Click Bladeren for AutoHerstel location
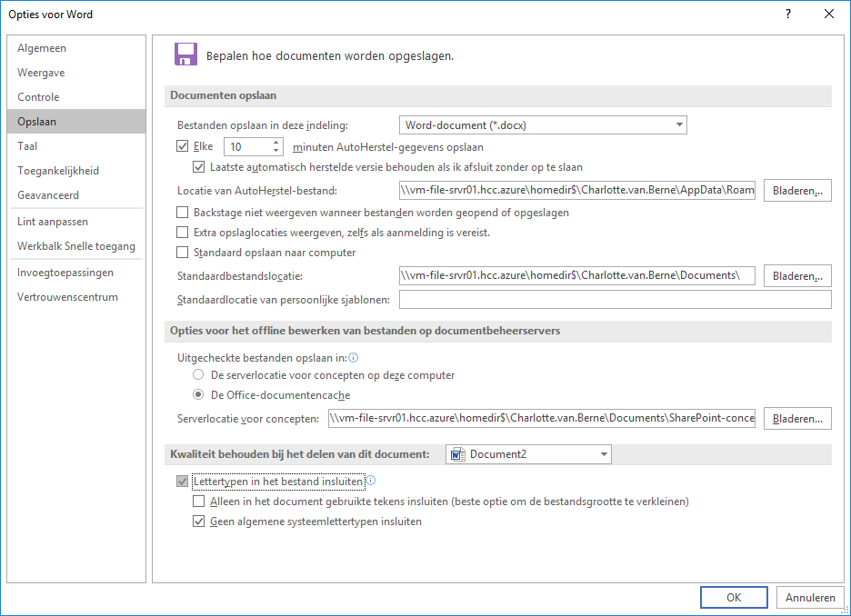Viewport: 851px width, 616px height. (x=797, y=191)
